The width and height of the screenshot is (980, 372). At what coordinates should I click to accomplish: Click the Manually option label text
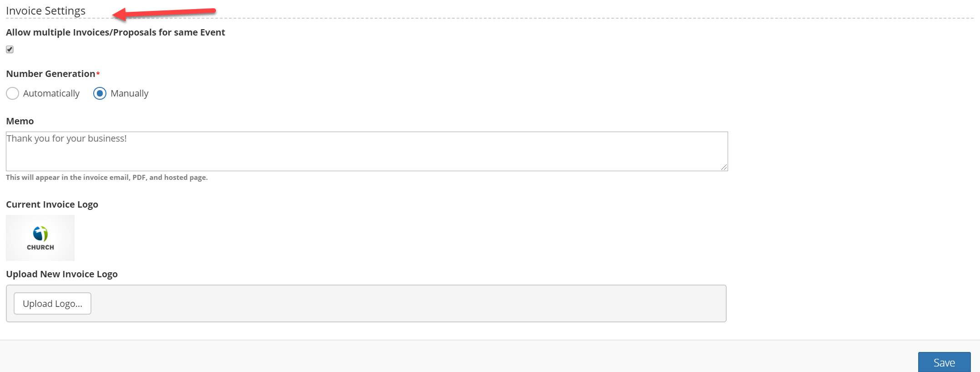(130, 93)
